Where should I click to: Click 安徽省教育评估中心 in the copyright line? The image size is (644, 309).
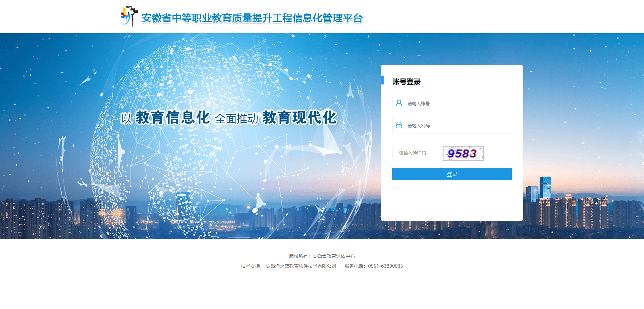333,256
